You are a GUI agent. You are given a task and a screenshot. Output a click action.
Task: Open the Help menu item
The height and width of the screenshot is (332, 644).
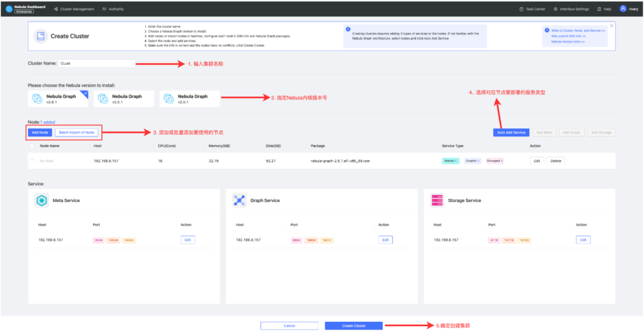point(604,9)
